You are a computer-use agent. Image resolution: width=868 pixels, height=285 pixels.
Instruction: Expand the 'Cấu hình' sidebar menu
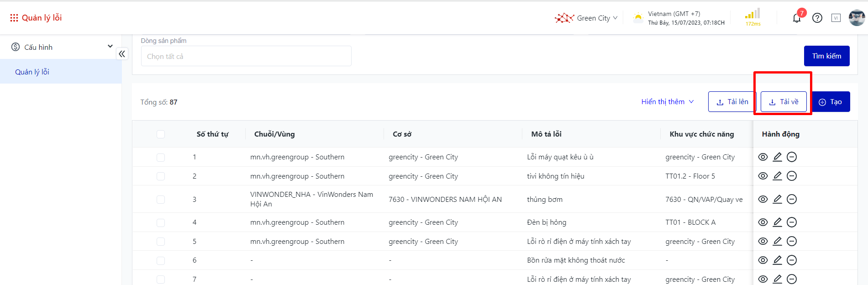click(61, 47)
